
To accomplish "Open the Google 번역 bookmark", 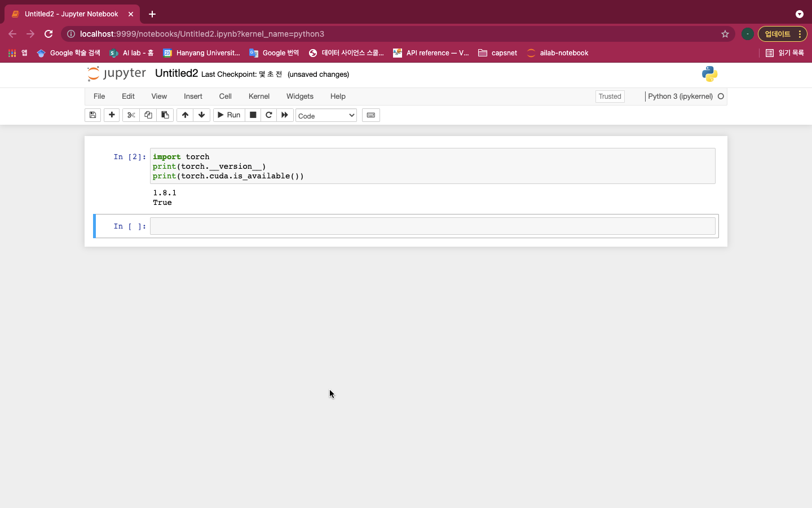I will click(x=274, y=53).
